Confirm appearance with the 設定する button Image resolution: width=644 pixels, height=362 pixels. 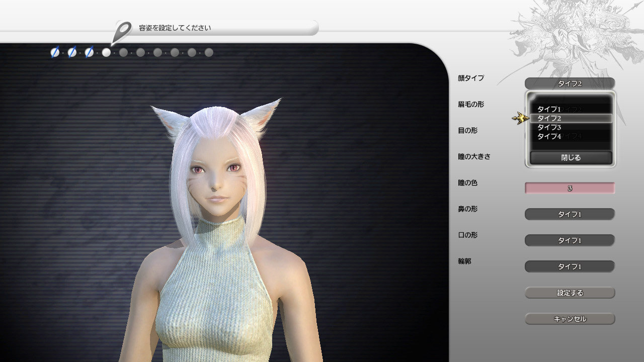[570, 293]
